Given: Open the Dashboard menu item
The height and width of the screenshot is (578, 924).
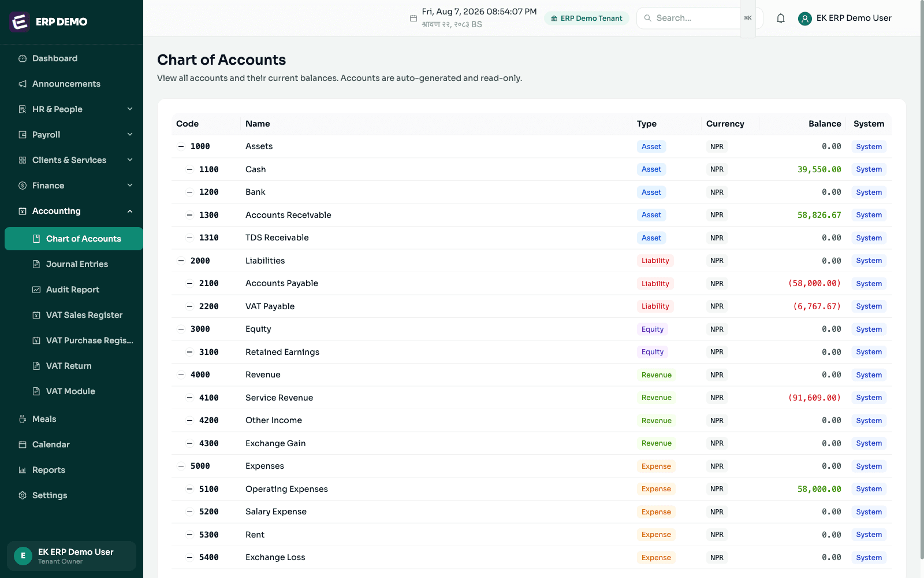Looking at the screenshot, I should click(x=74, y=58).
